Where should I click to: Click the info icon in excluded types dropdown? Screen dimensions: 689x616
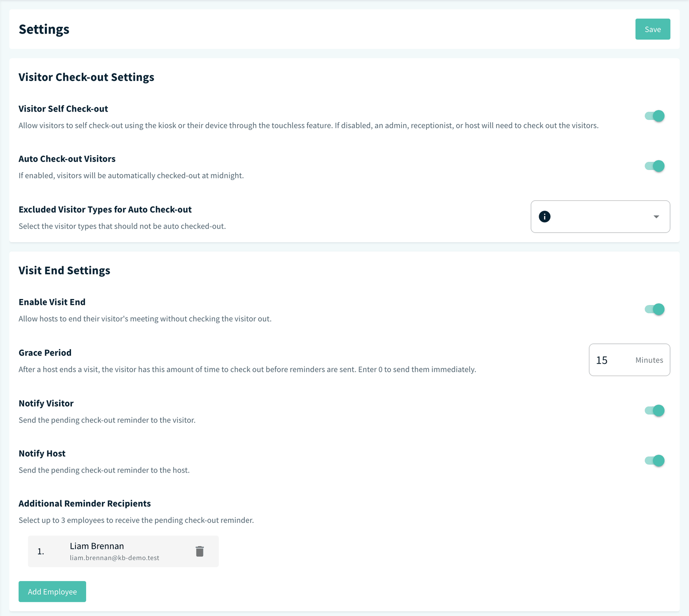(544, 217)
